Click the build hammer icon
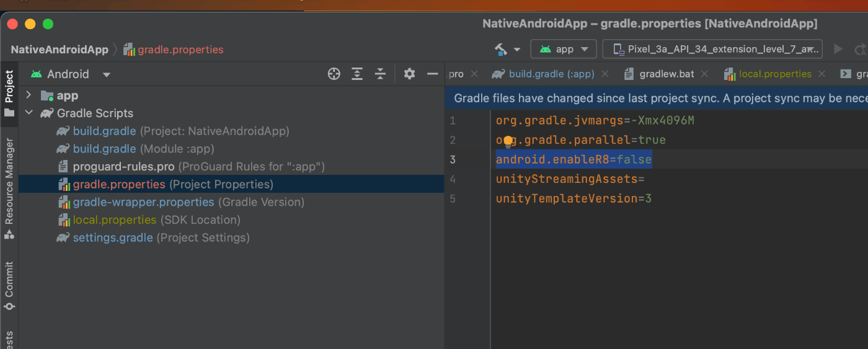Viewport: 868px width, 349px height. 501,49
